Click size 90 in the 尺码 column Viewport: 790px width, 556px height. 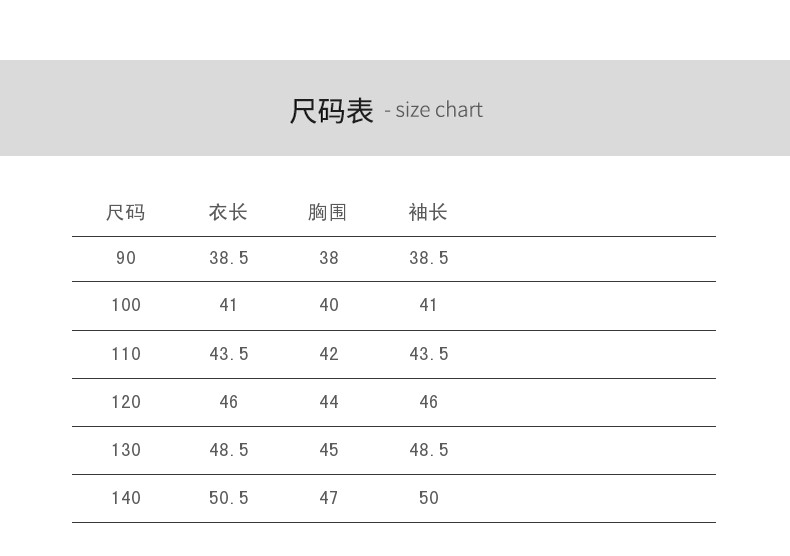[126, 258]
